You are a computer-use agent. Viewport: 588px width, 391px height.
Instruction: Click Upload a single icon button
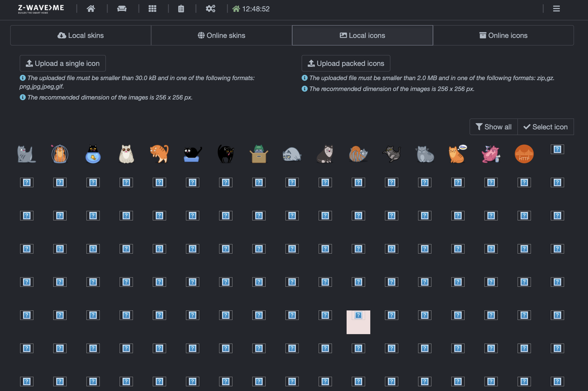pyautogui.click(x=63, y=63)
